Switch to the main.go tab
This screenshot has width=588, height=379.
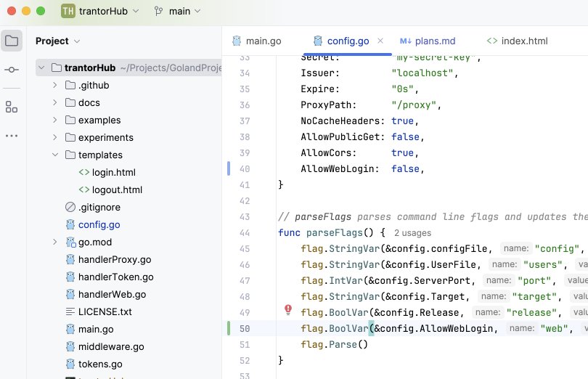point(257,41)
